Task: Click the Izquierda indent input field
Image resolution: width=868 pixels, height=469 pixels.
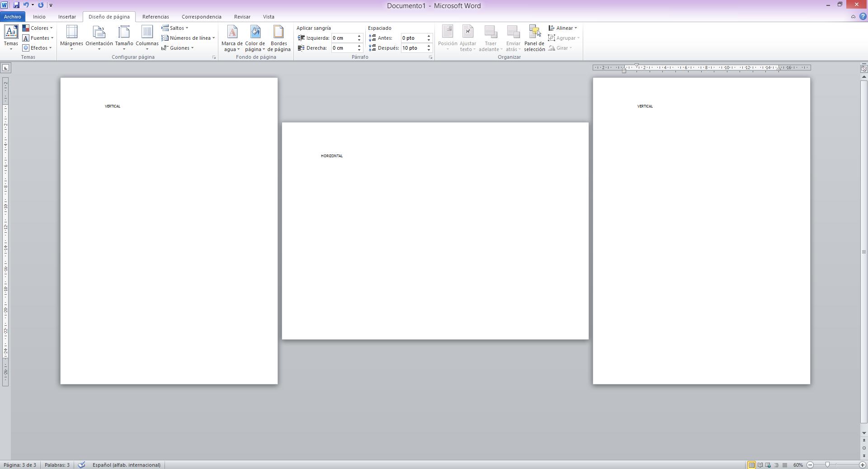Action: click(x=344, y=38)
